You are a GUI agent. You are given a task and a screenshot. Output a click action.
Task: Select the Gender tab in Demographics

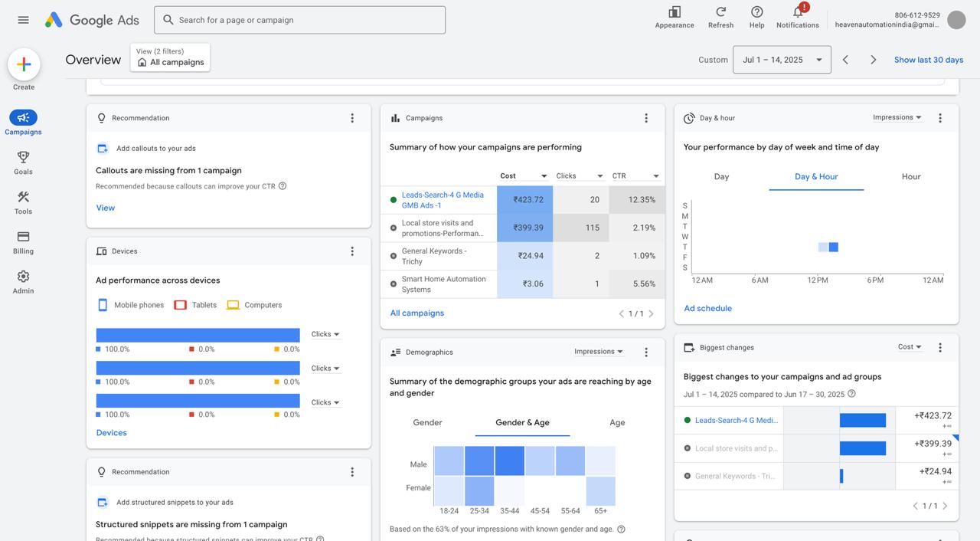click(x=427, y=422)
